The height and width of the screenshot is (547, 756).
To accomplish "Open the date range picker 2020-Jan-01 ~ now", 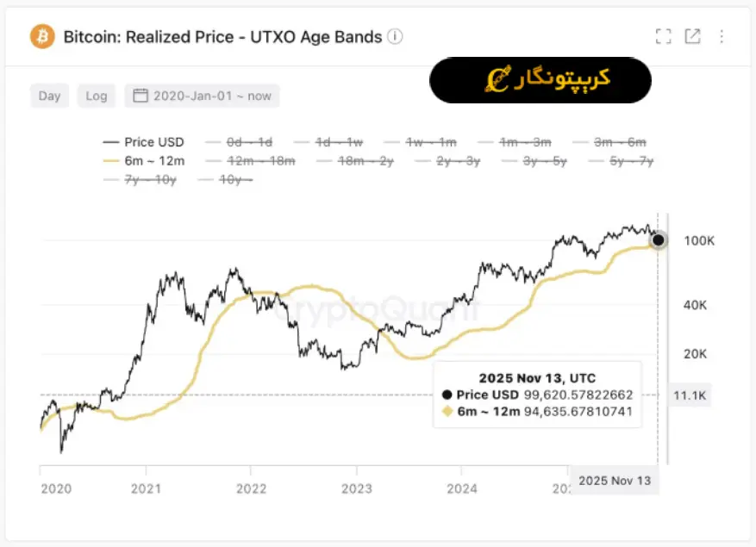I will pos(202,96).
